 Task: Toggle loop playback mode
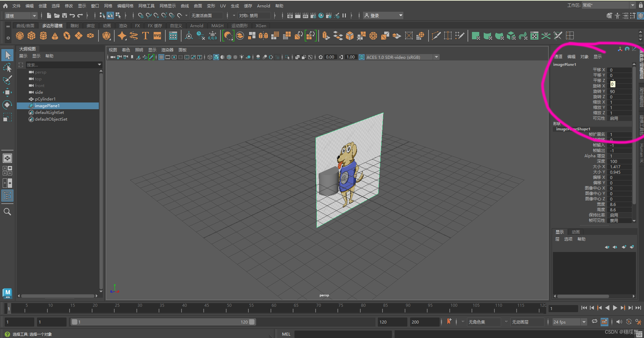pyautogui.click(x=595, y=322)
